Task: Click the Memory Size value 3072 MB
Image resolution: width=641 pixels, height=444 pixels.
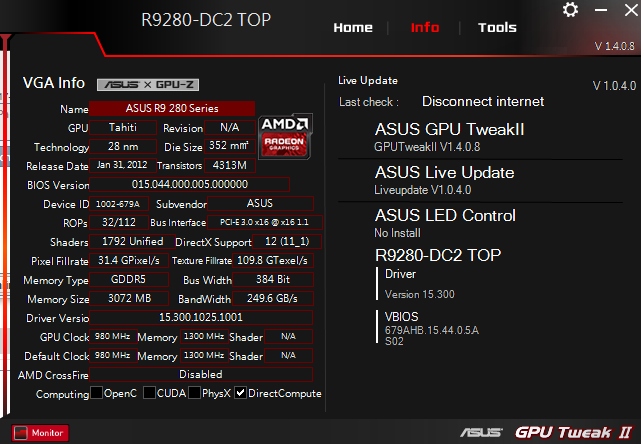Action: pyautogui.click(x=129, y=298)
